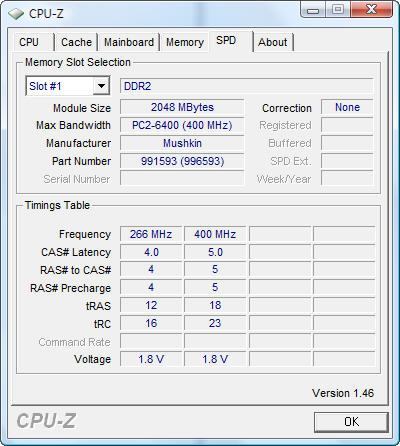The width and height of the screenshot is (400, 446).
Task: Click the 400 MHz column 1.8 V voltage
Action: (215, 359)
